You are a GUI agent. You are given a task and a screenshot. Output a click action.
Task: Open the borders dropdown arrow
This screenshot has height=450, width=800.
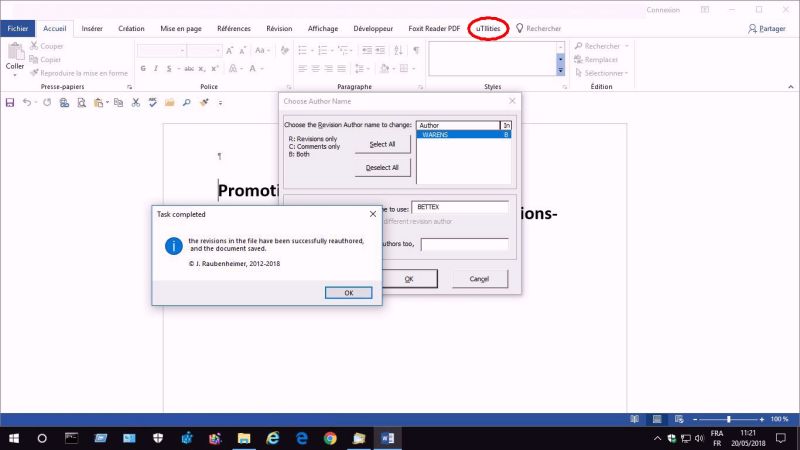pos(414,68)
